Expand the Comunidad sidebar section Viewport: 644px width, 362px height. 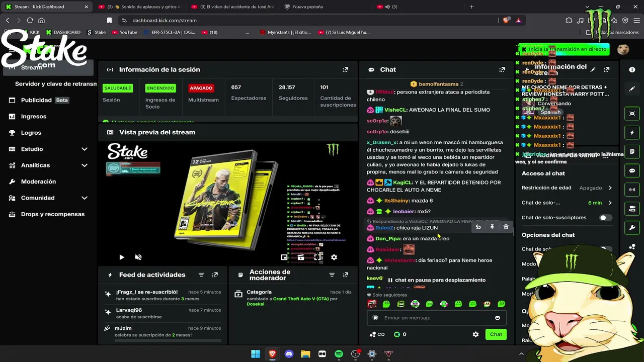(x=48, y=198)
